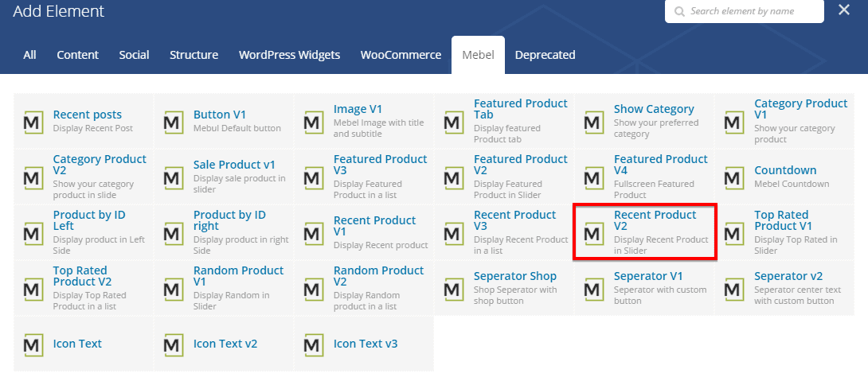Select the Icon Text v3 element icon
868x385 pixels.
[x=314, y=345]
